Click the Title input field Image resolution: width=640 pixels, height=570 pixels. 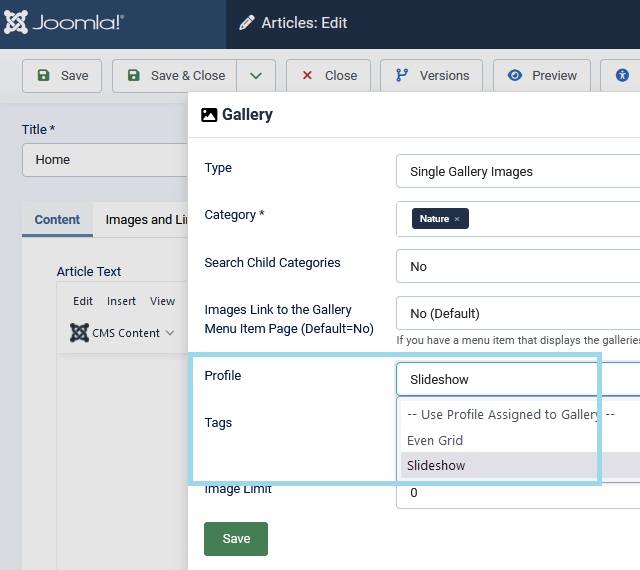[x=105, y=160]
